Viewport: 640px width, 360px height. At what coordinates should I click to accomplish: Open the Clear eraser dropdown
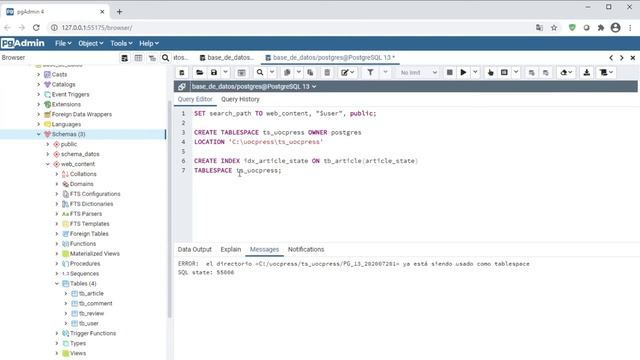coord(566,72)
